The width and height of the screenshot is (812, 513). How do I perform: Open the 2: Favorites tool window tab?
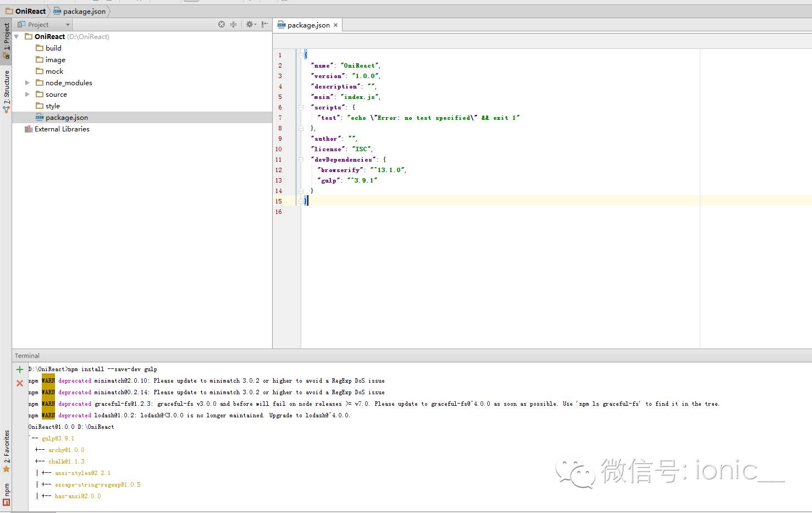[6, 451]
